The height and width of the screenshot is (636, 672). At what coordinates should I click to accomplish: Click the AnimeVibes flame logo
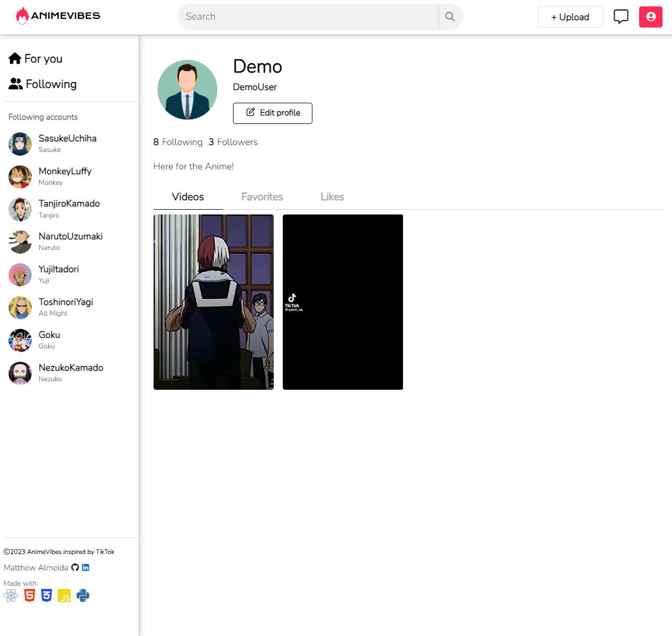click(x=22, y=16)
